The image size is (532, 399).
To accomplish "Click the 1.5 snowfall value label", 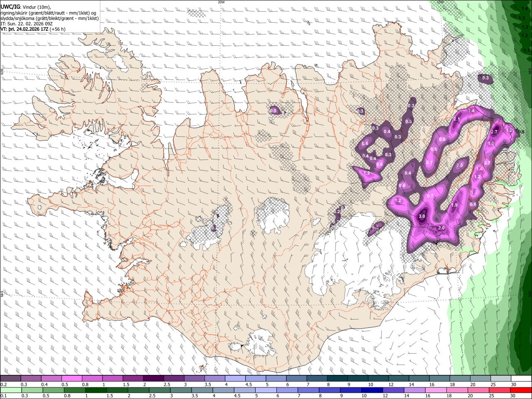I will pos(491,143).
